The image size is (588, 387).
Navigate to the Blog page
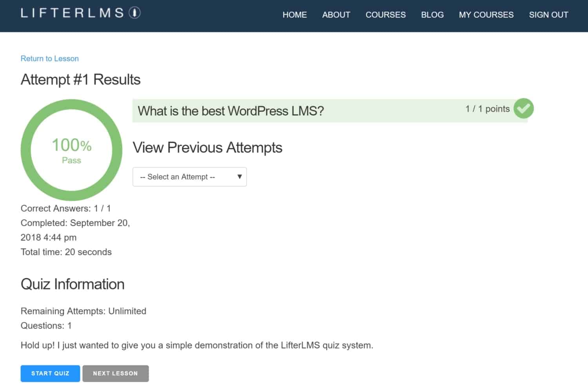pos(432,15)
